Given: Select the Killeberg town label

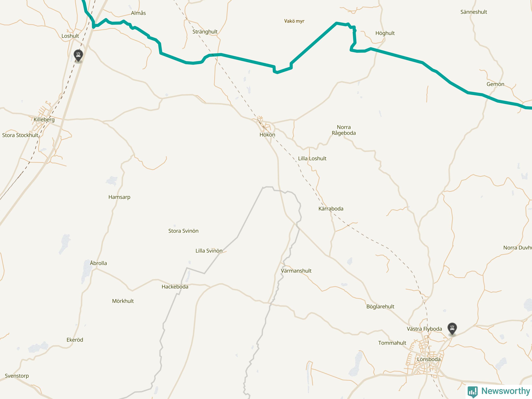Looking at the screenshot, I should point(44,119).
